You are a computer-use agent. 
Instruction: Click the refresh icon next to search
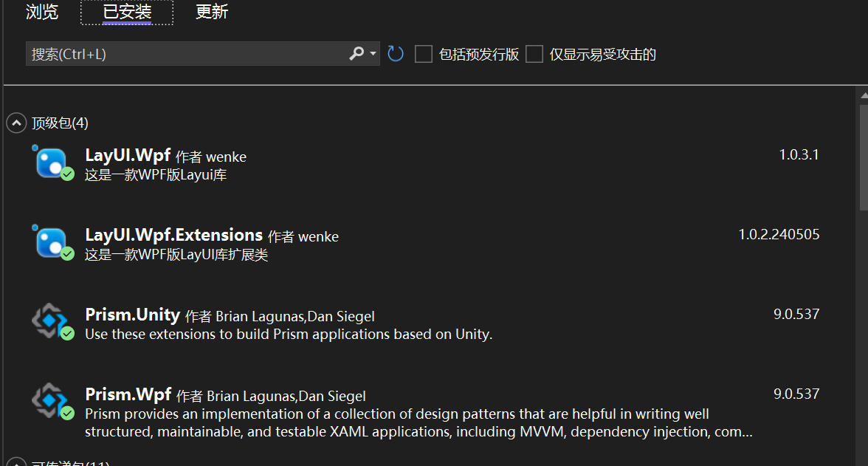coord(395,53)
